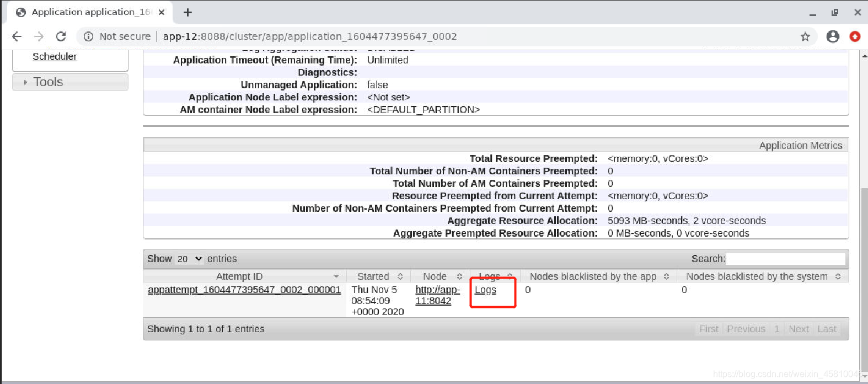
Task: Sort the table by Node column
Action: click(x=441, y=276)
